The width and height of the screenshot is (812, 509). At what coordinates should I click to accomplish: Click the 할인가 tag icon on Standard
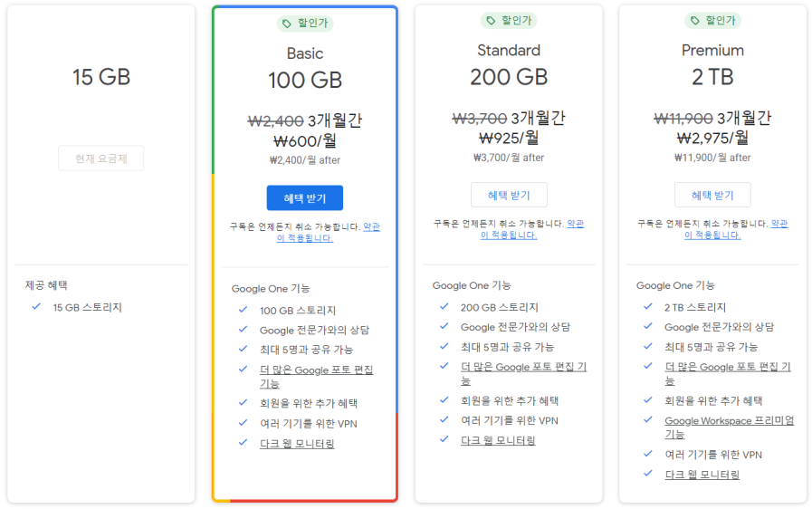pyautogui.click(x=491, y=20)
